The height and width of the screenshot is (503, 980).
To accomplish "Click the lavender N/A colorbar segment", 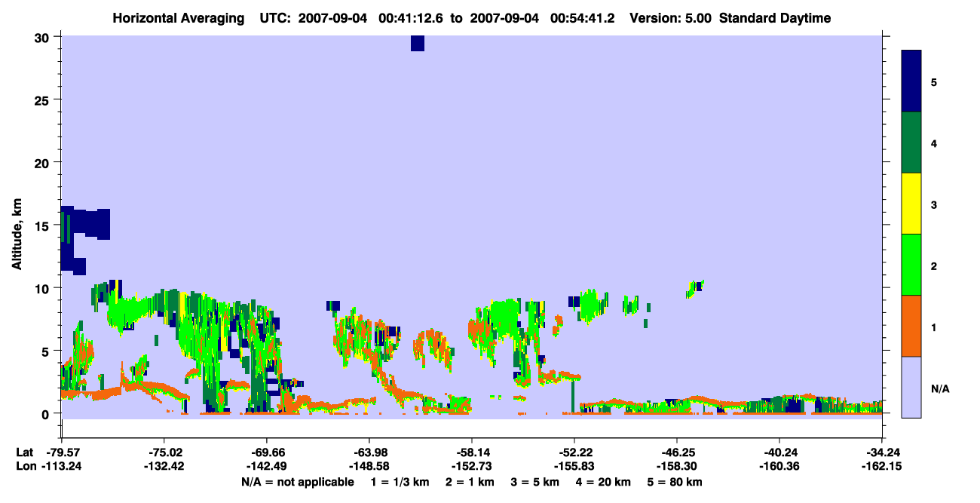I will point(911,387).
